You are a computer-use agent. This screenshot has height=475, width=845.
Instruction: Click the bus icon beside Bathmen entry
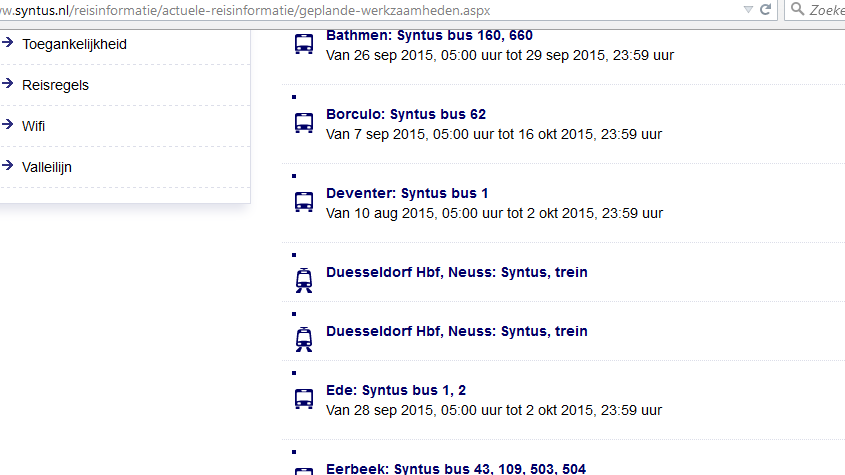click(304, 44)
